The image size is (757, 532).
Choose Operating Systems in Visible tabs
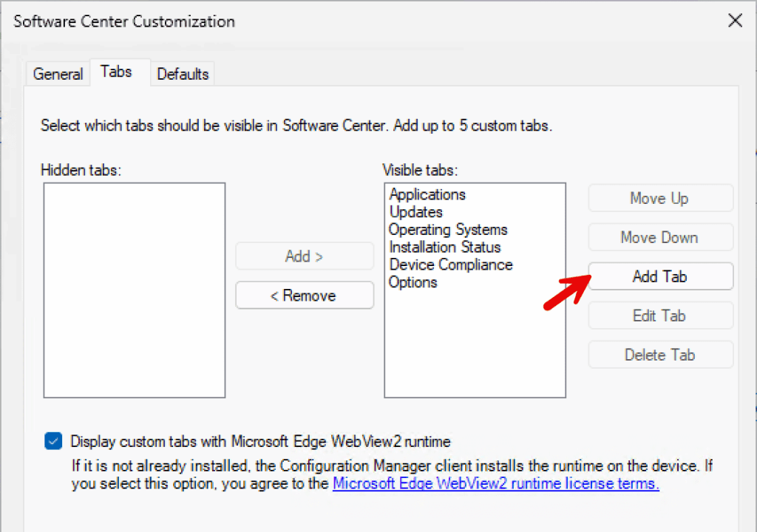(x=448, y=229)
